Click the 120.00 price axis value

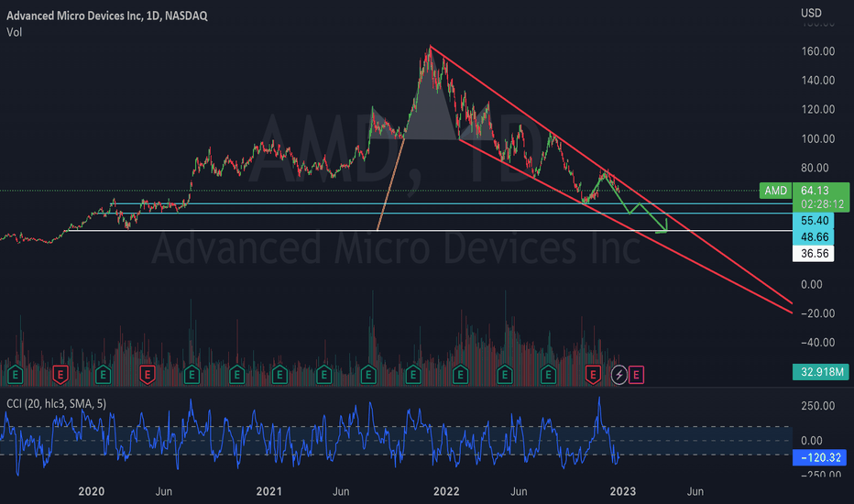(817, 110)
